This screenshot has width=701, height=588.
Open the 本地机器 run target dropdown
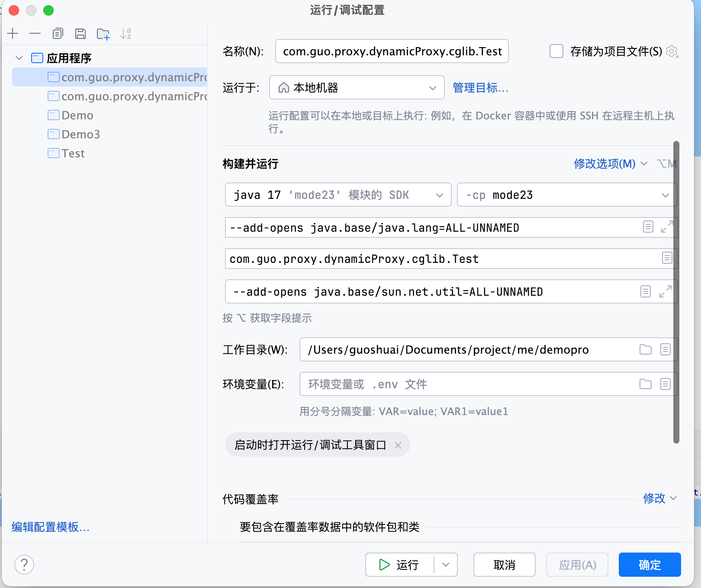tap(357, 88)
